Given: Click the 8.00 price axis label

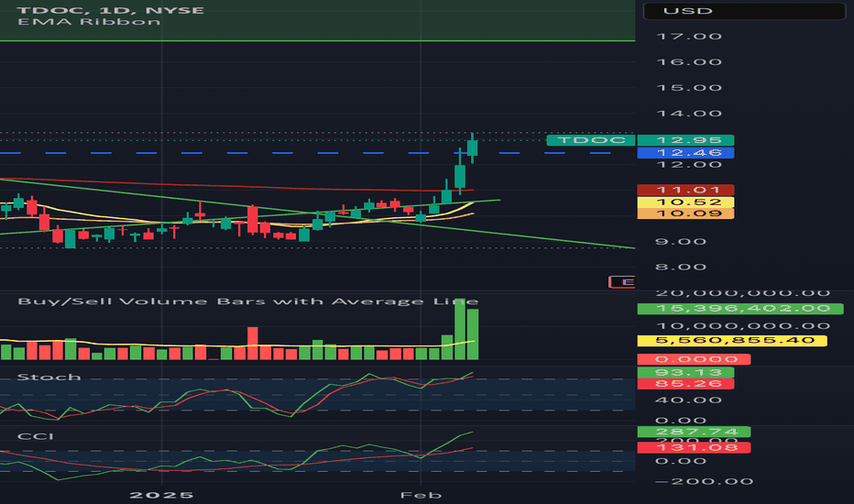Looking at the screenshot, I should coord(681,267).
